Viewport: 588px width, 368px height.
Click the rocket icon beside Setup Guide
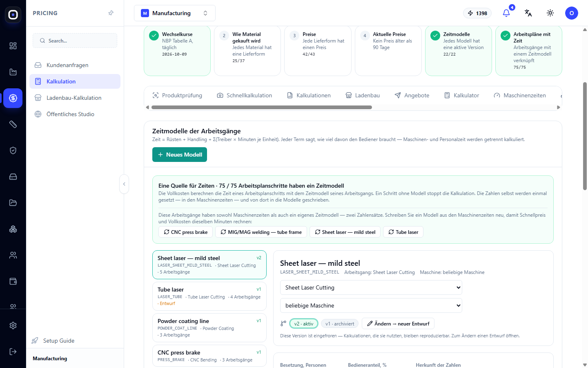click(35, 341)
